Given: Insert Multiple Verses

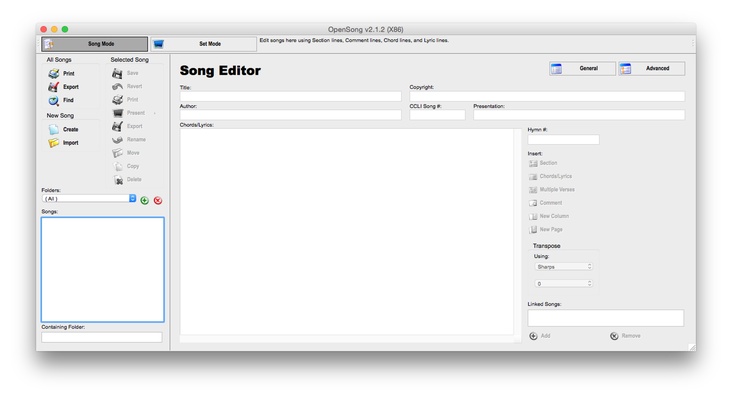Looking at the screenshot, I should 551,190.
